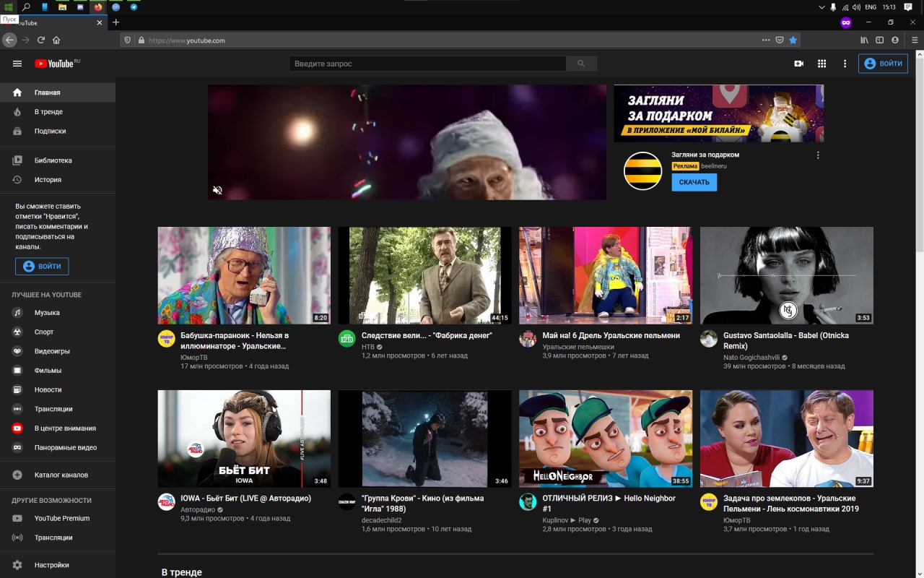Open Музыка category in sidebar

pyautogui.click(x=58, y=313)
